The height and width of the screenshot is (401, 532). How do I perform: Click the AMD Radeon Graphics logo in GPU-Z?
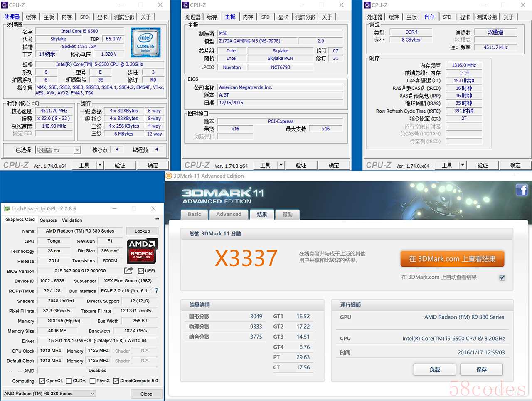[142, 250]
